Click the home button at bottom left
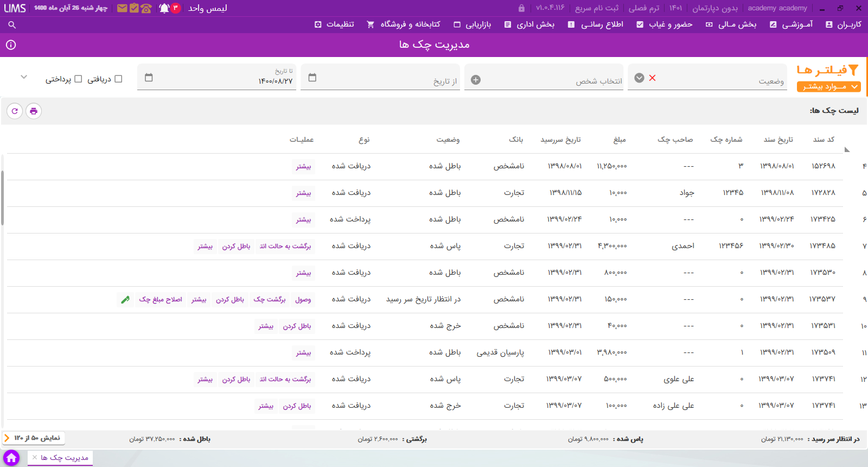The width and height of the screenshot is (868, 467). 11,458
